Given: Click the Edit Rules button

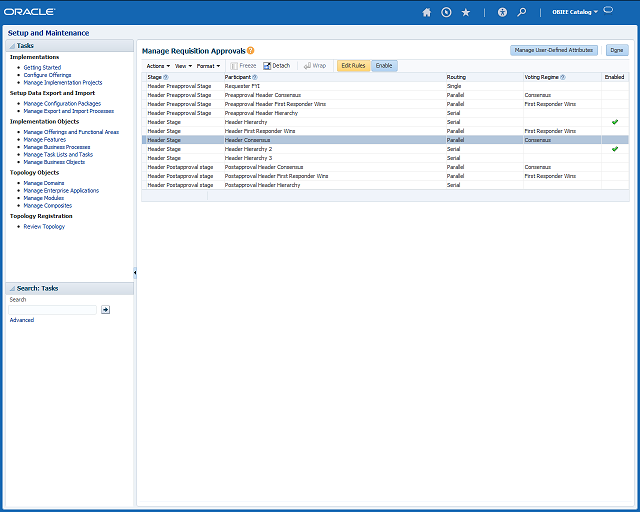Looking at the screenshot, I should click(353, 66).
